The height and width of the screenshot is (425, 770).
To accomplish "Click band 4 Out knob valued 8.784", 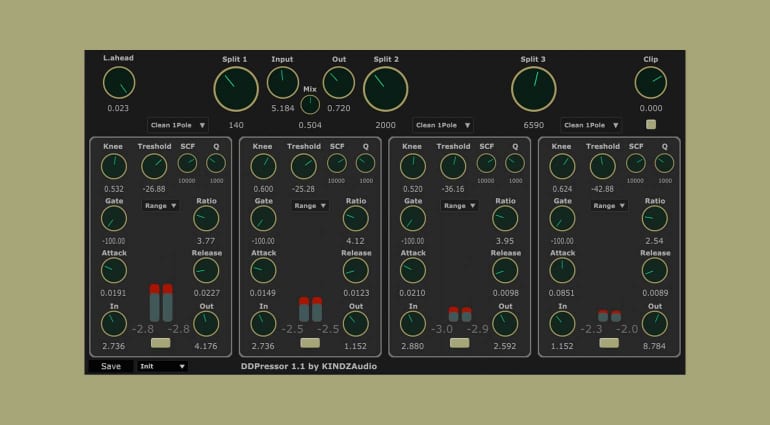I will coord(655,324).
